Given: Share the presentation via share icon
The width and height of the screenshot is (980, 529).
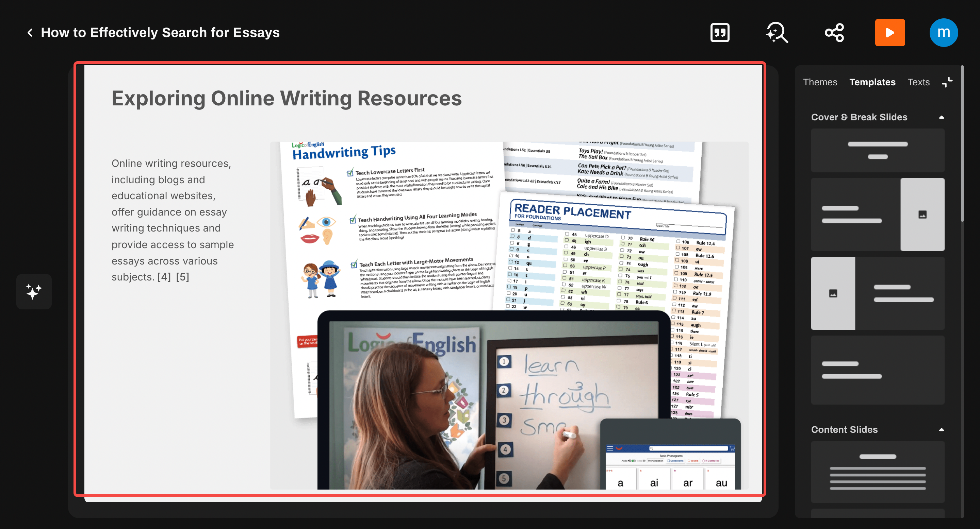Looking at the screenshot, I should [x=834, y=33].
